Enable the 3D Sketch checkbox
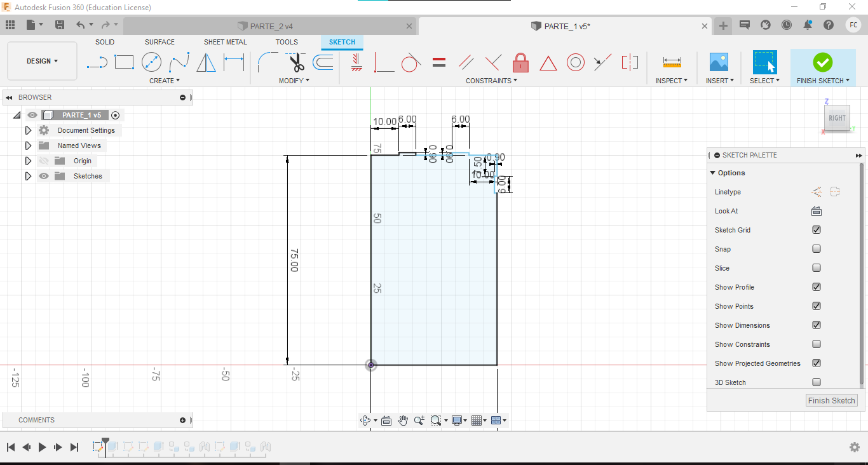 point(817,382)
